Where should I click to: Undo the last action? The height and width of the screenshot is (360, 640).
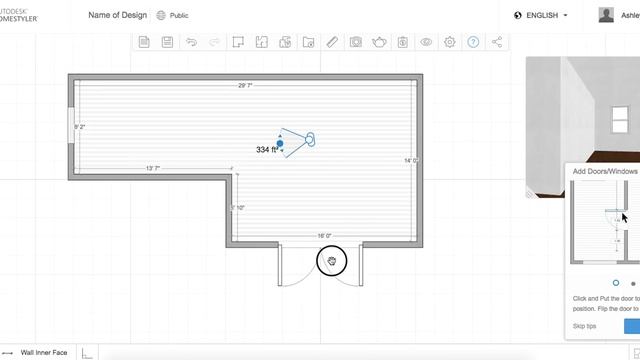[191, 42]
